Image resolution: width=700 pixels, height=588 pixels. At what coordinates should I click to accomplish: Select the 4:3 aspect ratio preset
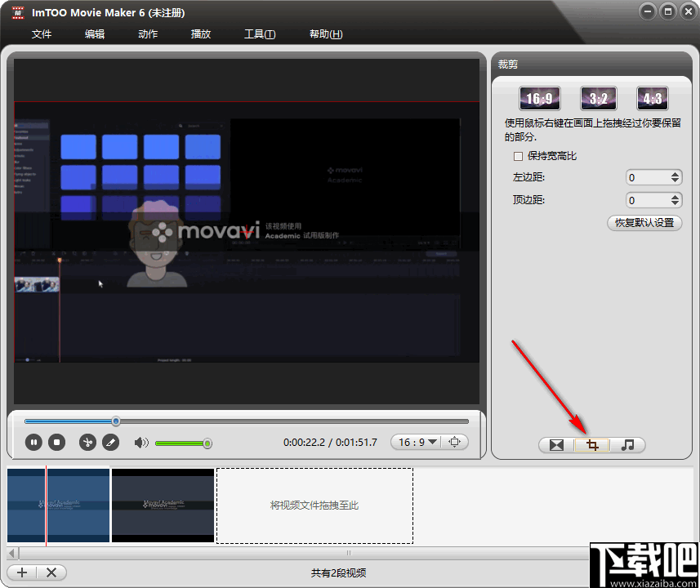pyautogui.click(x=652, y=97)
